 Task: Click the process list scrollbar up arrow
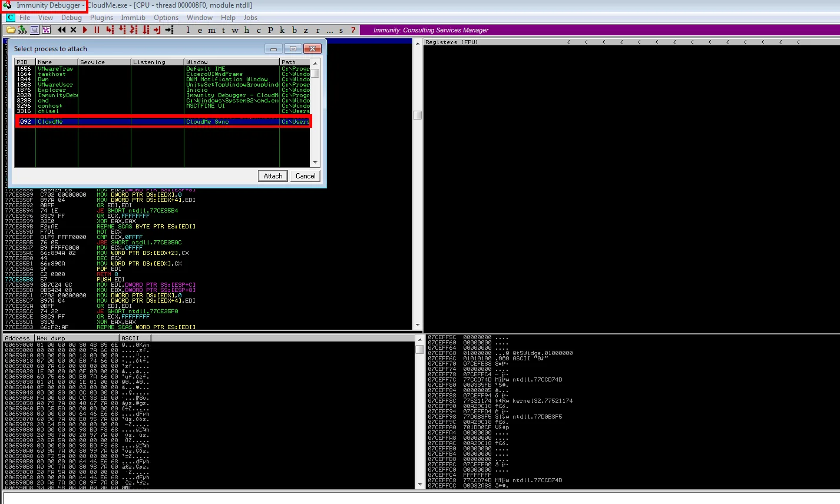tap(316, 62)
